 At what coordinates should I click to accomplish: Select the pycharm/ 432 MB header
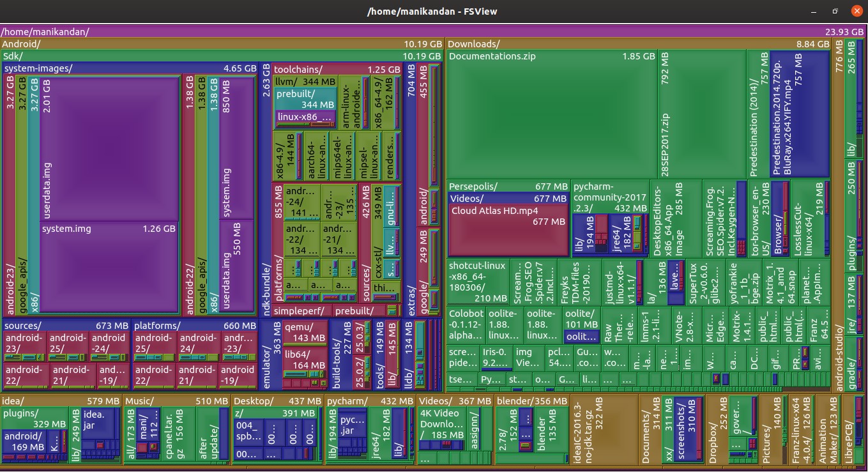370,401
